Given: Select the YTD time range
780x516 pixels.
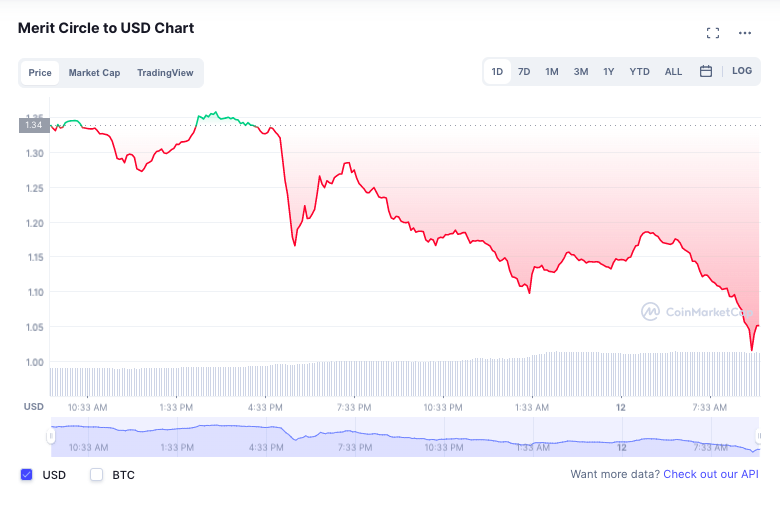Looking at the screenshot, I should click(639, 72).
